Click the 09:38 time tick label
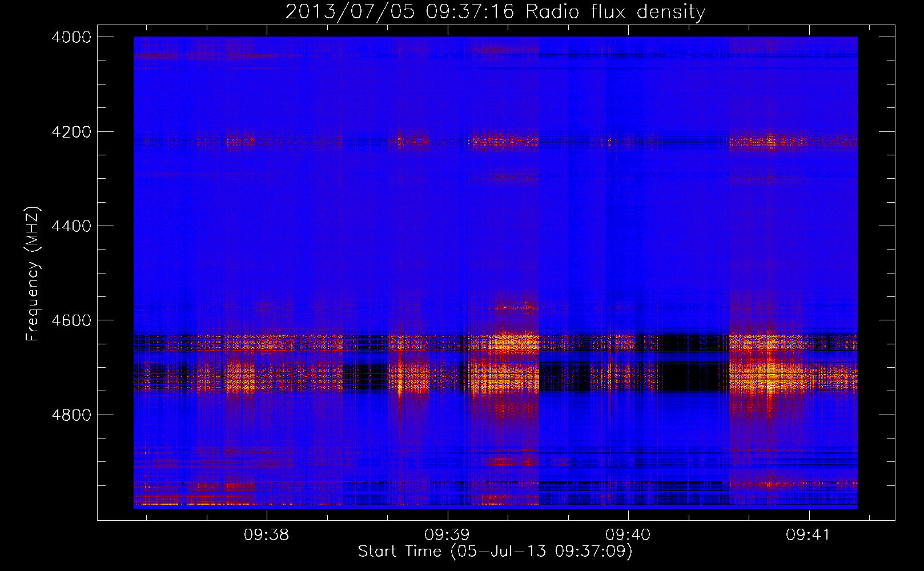The image size is (924, 571). 266,535
